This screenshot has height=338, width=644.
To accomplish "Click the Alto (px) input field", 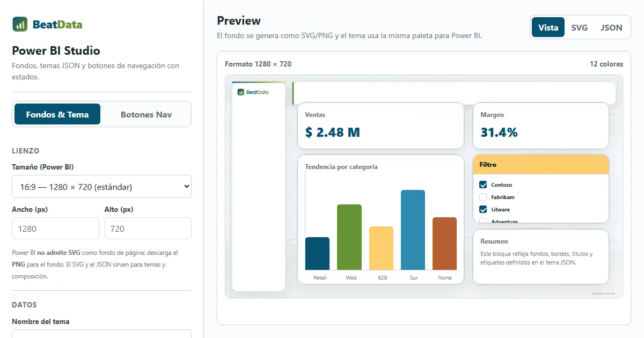I will pyautogui.click(x=148, y=229).
